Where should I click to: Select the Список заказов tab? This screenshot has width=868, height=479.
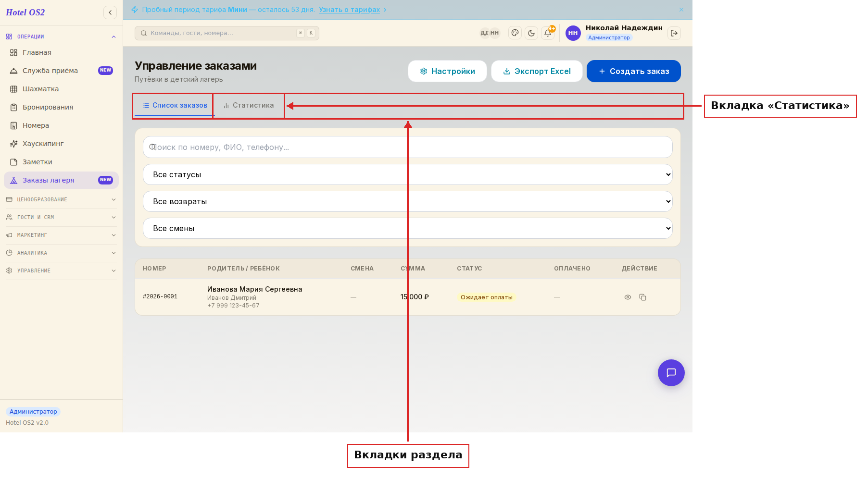pos(175,105)
